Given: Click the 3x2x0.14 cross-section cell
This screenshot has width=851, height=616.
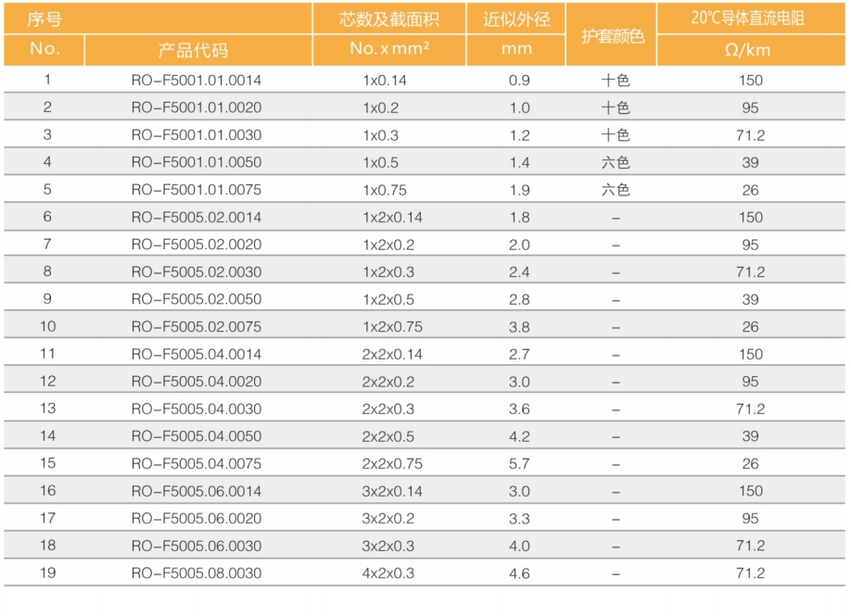Looking at the screenshot, I should 388,491.
